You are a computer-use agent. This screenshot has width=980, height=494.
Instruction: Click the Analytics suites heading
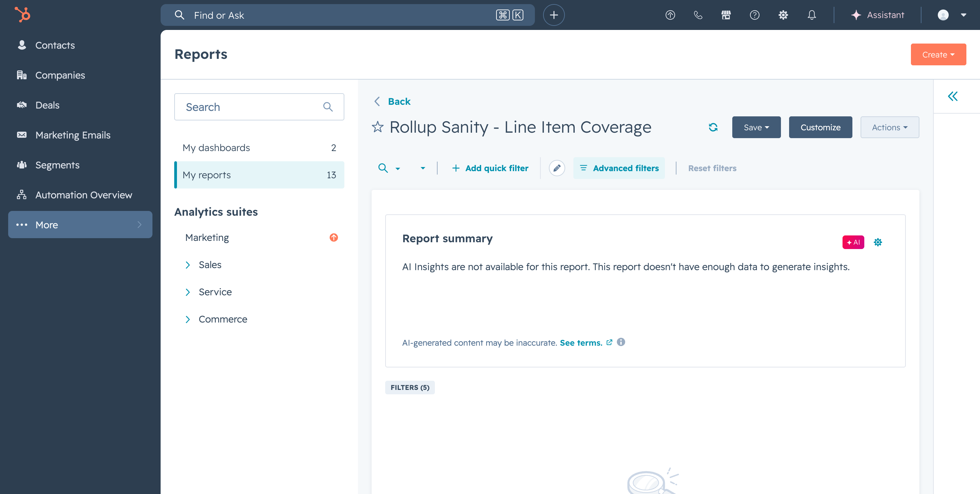click(216, 212)
